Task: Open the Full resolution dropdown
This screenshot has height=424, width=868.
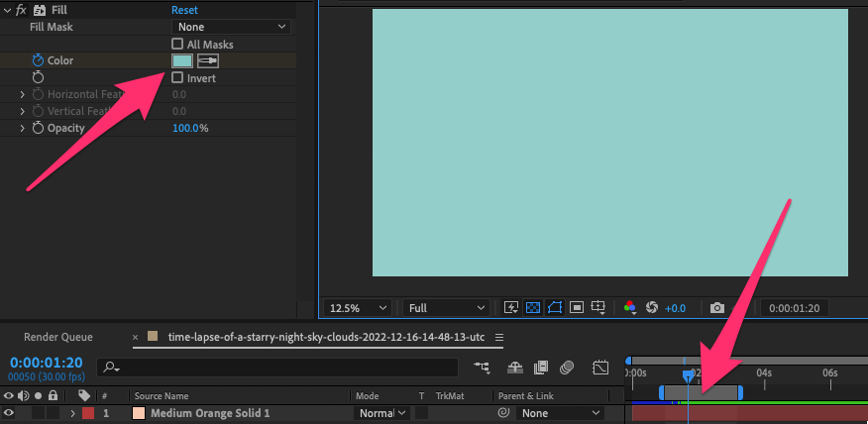Action: click(446, 308)
